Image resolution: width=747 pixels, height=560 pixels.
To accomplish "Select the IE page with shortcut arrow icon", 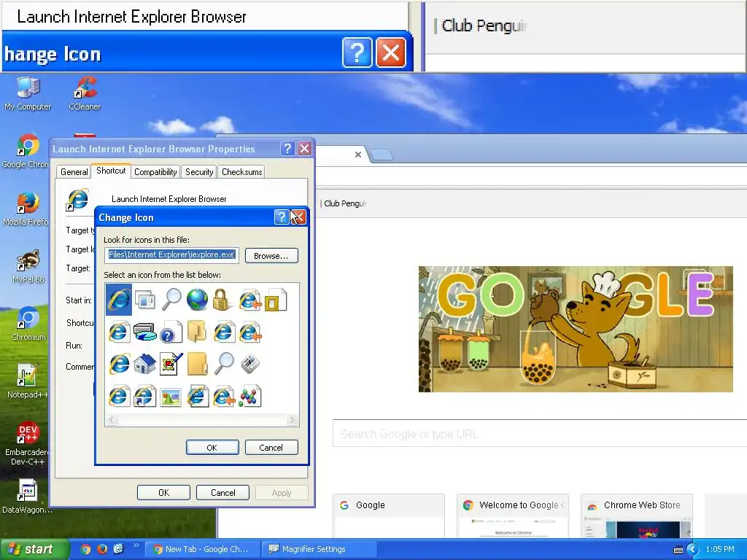I will coord(145,397).
